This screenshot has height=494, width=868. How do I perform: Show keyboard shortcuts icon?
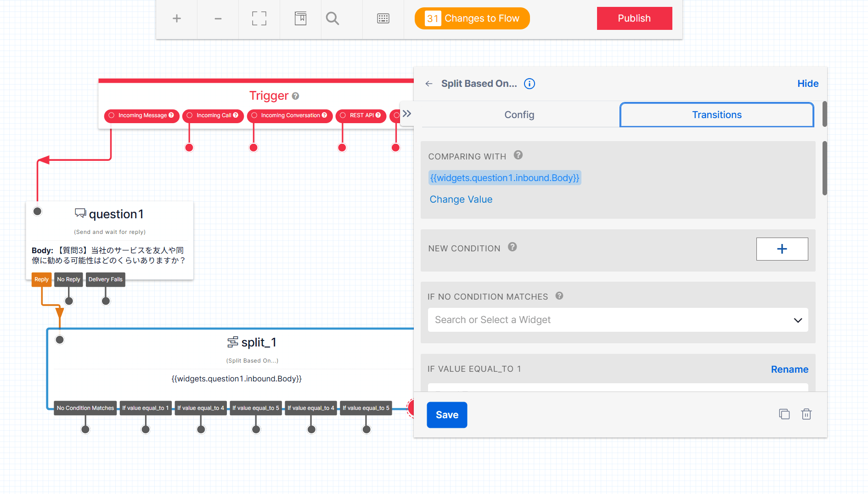click(x=383, y=18)
